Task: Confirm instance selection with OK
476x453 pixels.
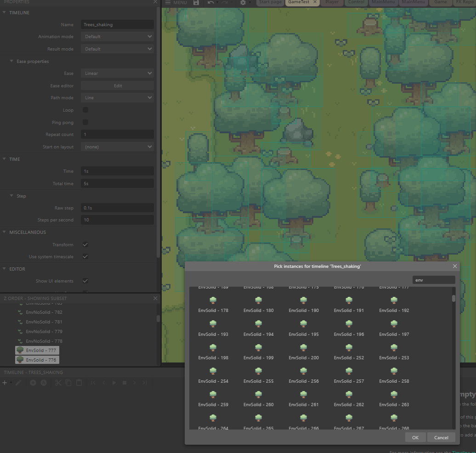Action: [x=415, y=437]
